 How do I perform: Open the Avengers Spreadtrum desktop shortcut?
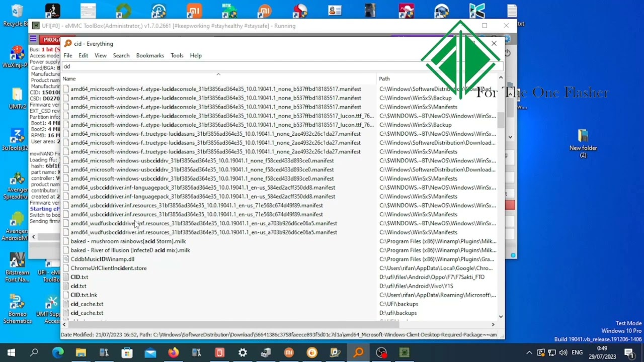tap(17, 185)
